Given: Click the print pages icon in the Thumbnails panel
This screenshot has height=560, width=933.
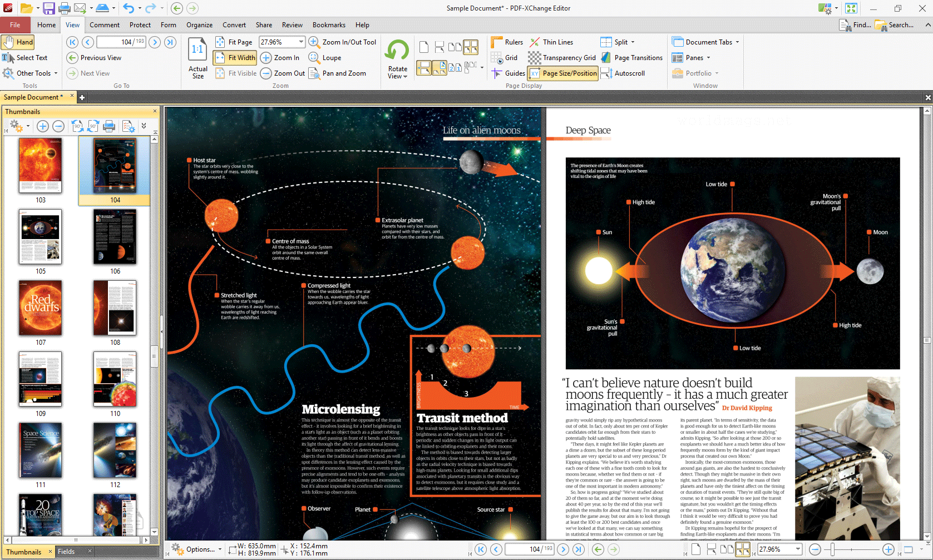Looking at the screenshot, I should 109,126.
